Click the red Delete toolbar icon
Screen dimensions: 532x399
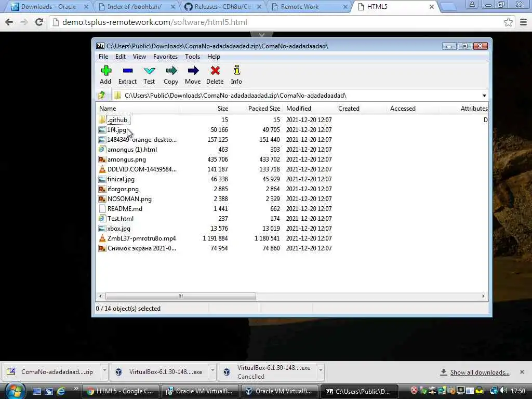coord(215,71)
